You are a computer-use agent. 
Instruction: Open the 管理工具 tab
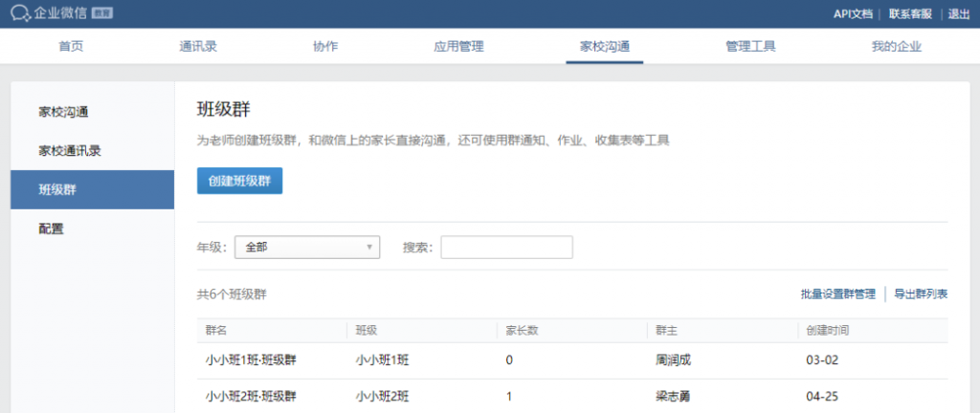(x=750, y=47)
